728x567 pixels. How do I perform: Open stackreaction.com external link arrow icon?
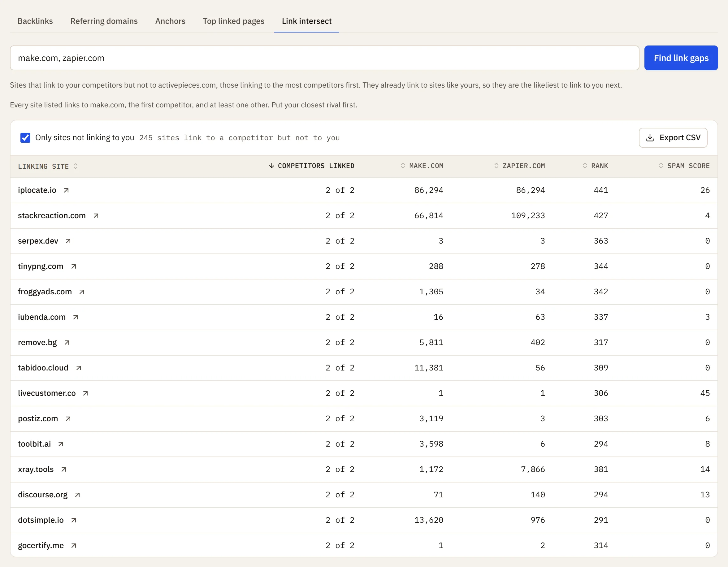pyautogui.click(x=96, y=216)
